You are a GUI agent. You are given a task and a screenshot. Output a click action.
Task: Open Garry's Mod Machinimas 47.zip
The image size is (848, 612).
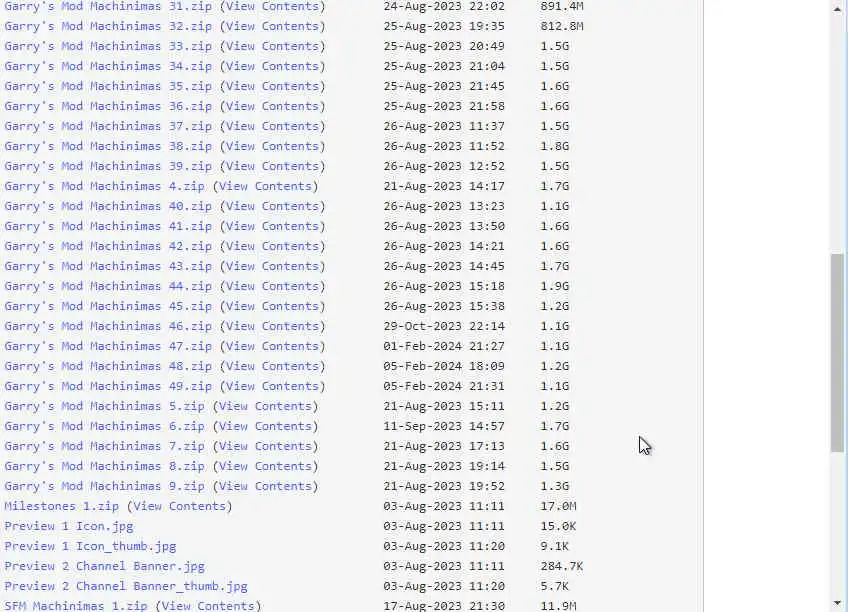pos(108,347)
